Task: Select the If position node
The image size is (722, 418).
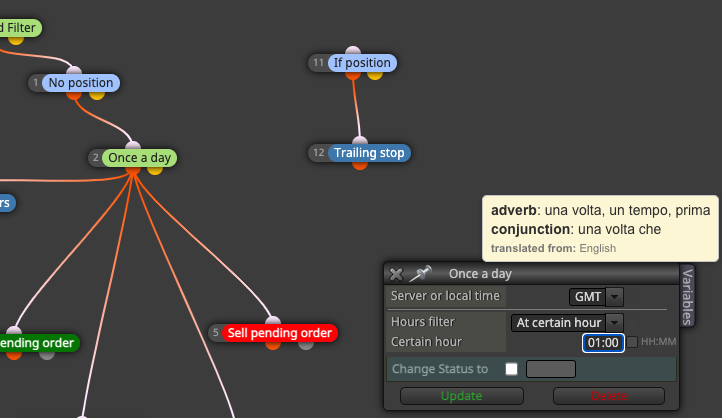Action: click(x=362, y=63)
